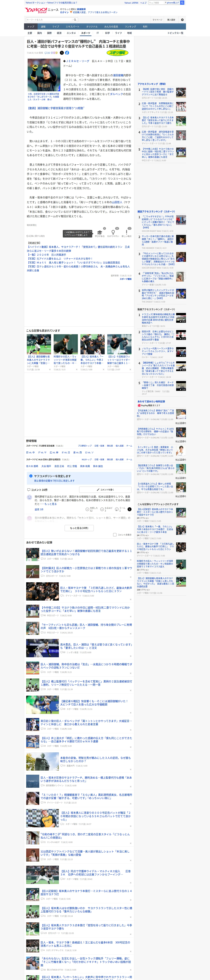Select the 速報 navigation tab

43,27
